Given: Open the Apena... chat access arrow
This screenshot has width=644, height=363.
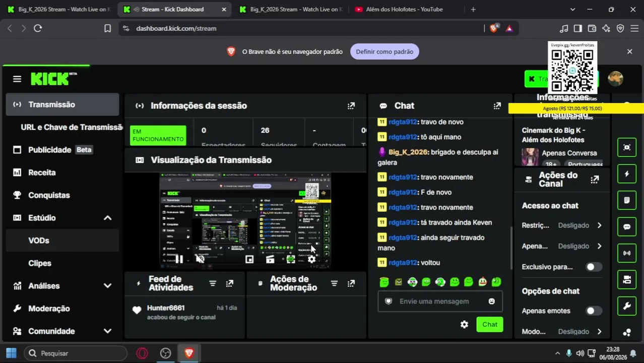Looking at the screenshot, I should (599, 246).
